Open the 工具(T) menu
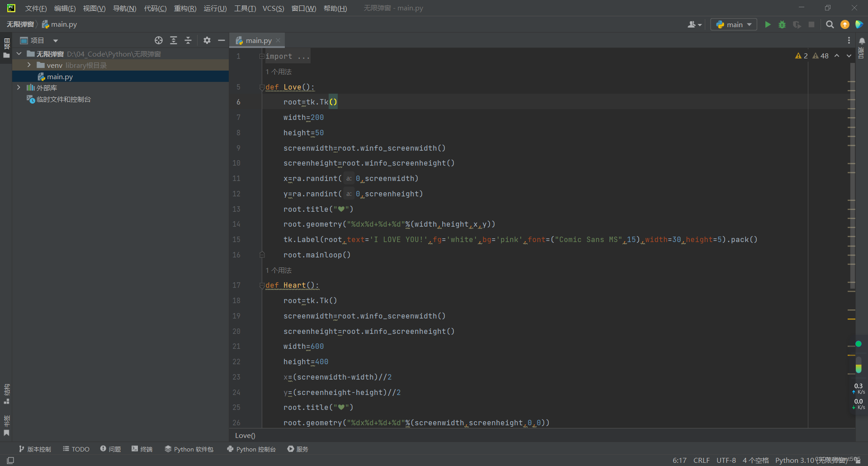 [x=245, y=8]
